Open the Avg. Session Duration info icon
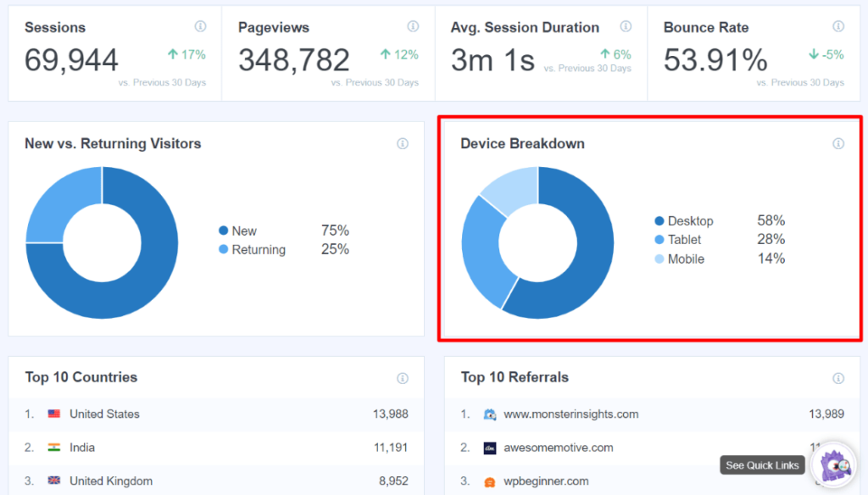868x495 pixels. (626, 26)
